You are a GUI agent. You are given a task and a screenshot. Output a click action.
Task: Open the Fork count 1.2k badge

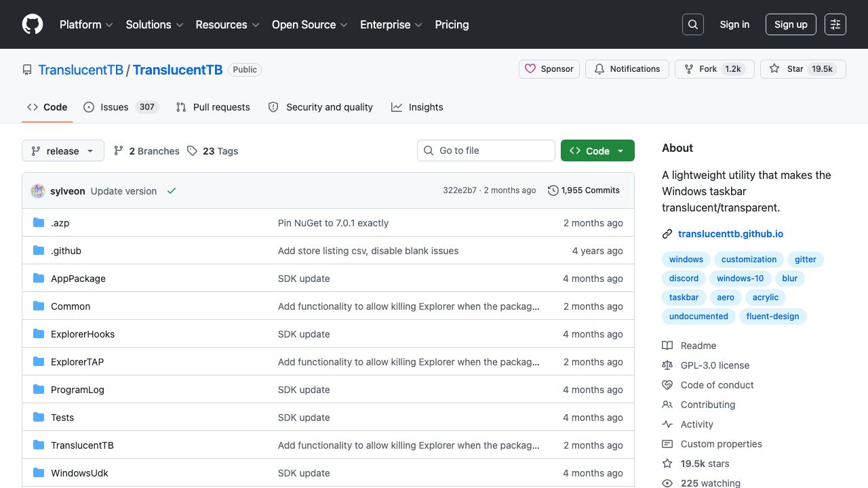click(733, 69)
